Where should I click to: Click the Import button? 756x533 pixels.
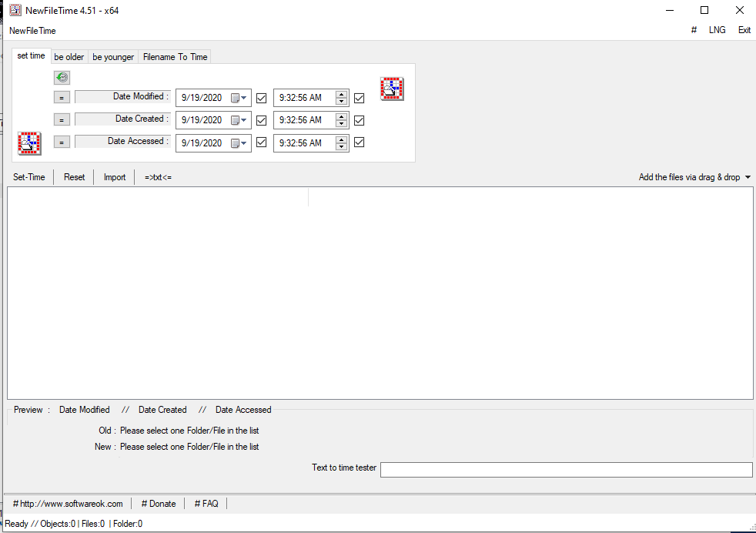115,177
